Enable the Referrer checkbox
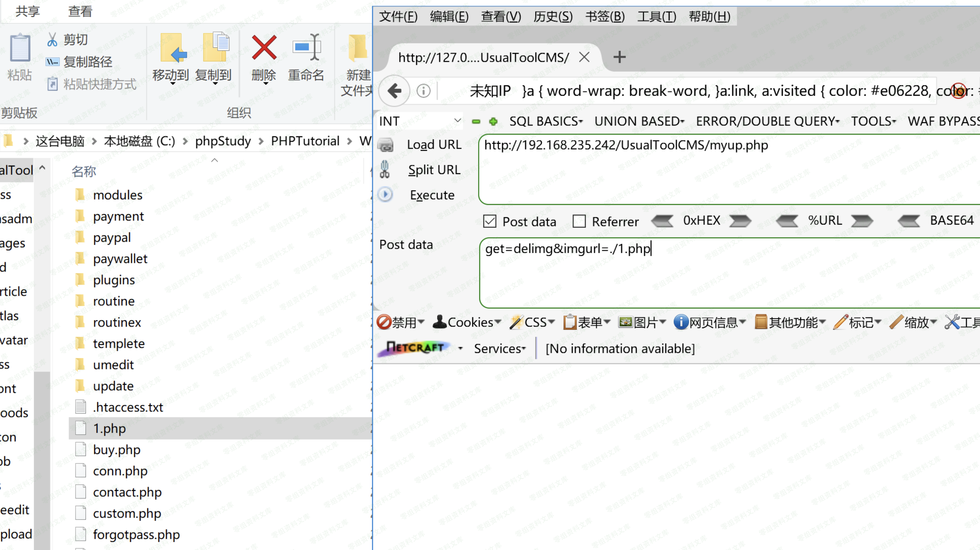The image size is (980, 550). click(x=579, y=221)
